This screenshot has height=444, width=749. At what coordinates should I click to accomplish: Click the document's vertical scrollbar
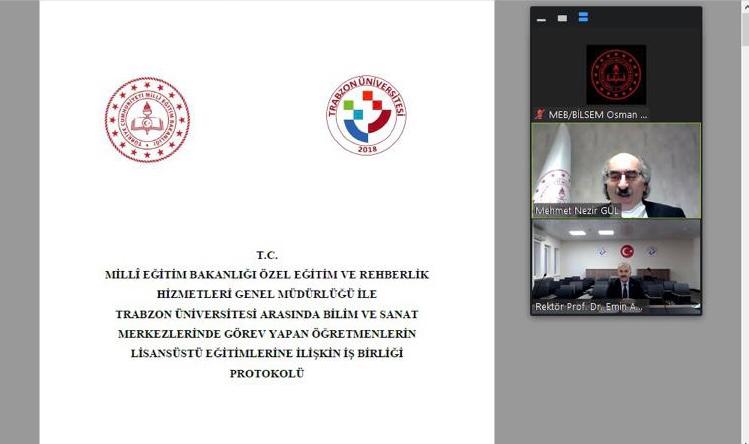coord(744,222)
